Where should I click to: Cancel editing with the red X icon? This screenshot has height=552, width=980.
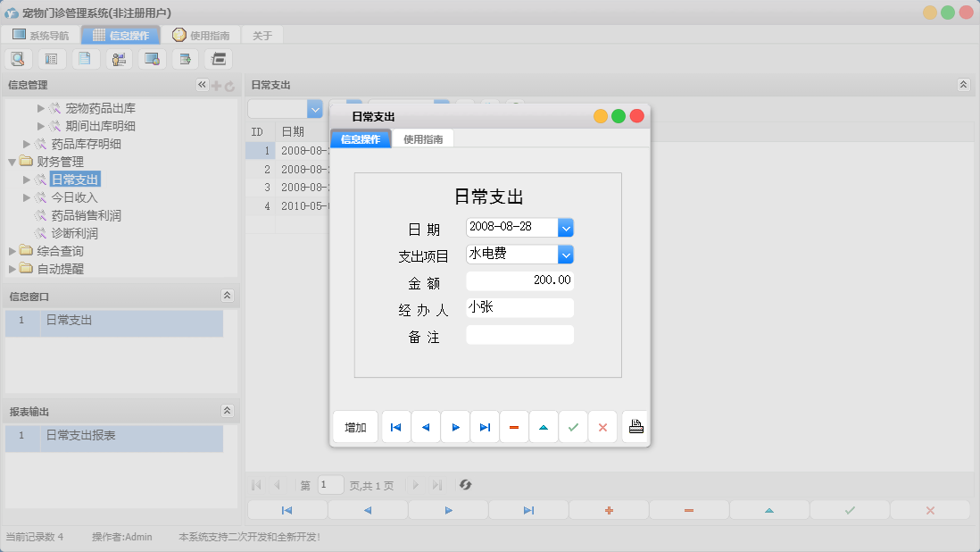point(602,426)
